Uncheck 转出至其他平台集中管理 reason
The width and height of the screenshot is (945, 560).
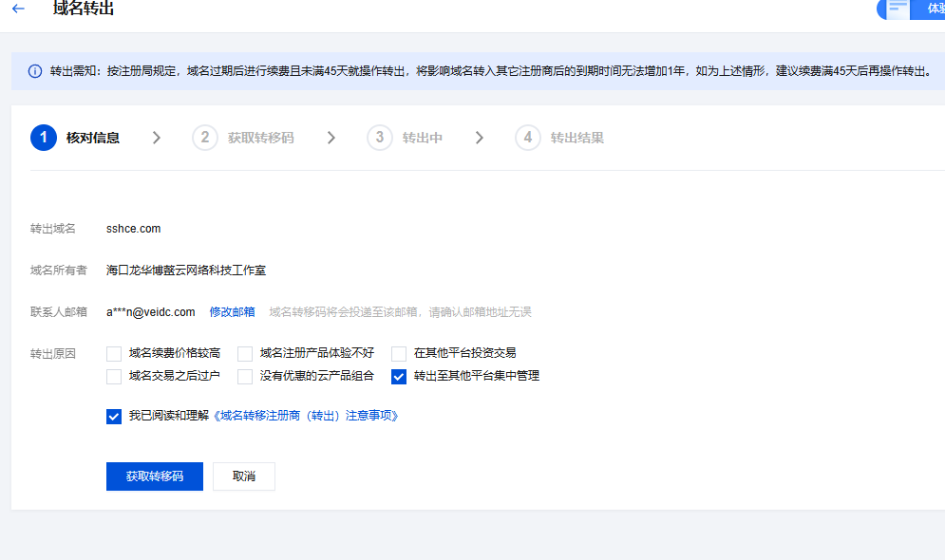click(399, 376)
